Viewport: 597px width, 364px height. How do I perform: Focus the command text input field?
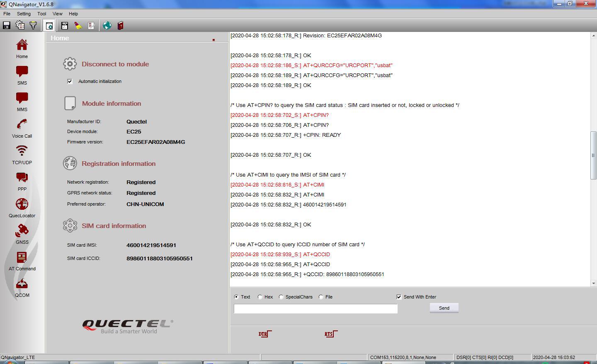315,308
